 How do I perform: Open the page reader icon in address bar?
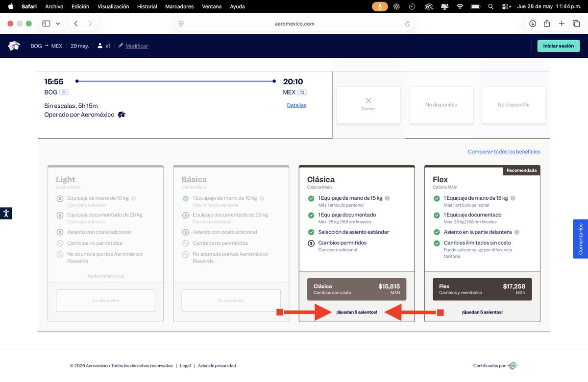(181, 24)
